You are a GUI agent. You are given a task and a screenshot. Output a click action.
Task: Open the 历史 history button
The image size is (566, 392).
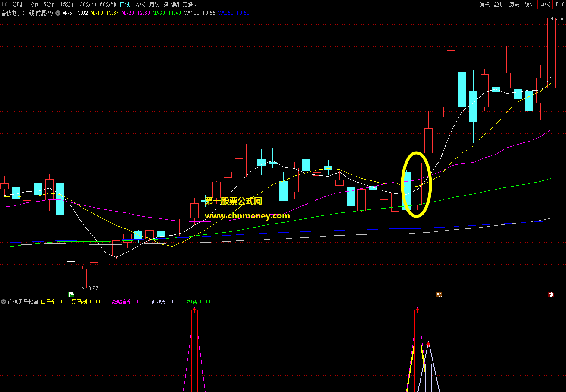coord(514,4)
